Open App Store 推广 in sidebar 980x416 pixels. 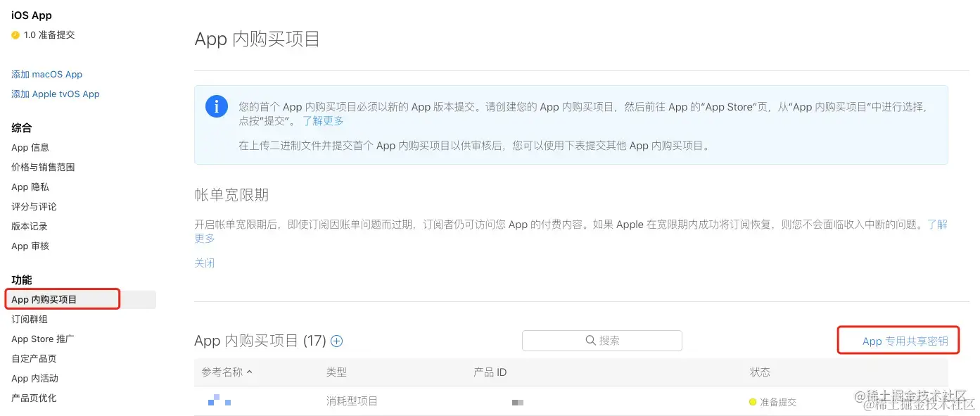pos(43,339)
